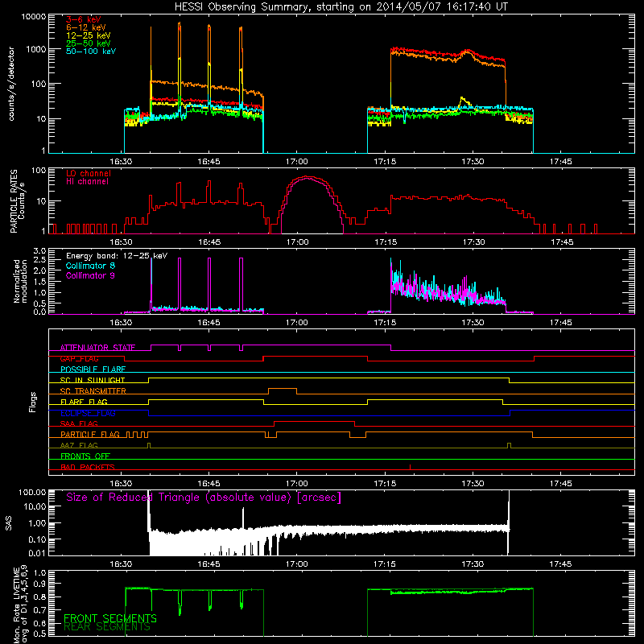Click the 3.0 tick on modulation axis
Viewport: 644px width, 644px height.
39,251
